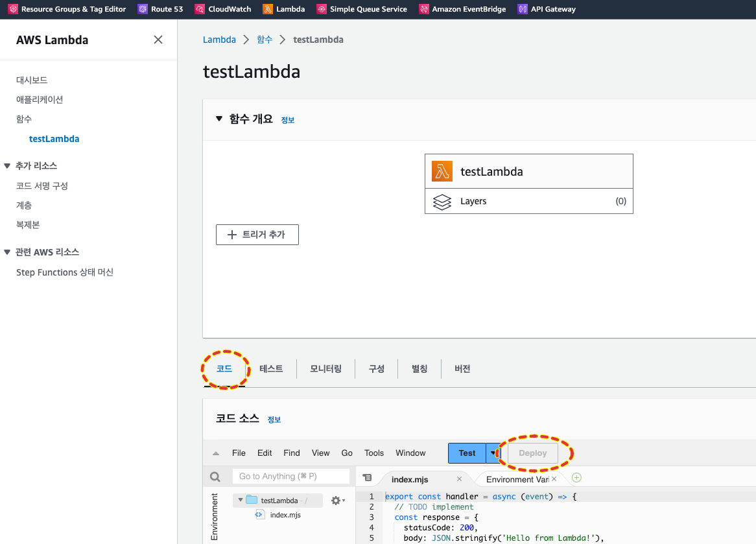The image size is (756, 544).
Task: Switch to the 코드 tab
Action: coord(224,369)
